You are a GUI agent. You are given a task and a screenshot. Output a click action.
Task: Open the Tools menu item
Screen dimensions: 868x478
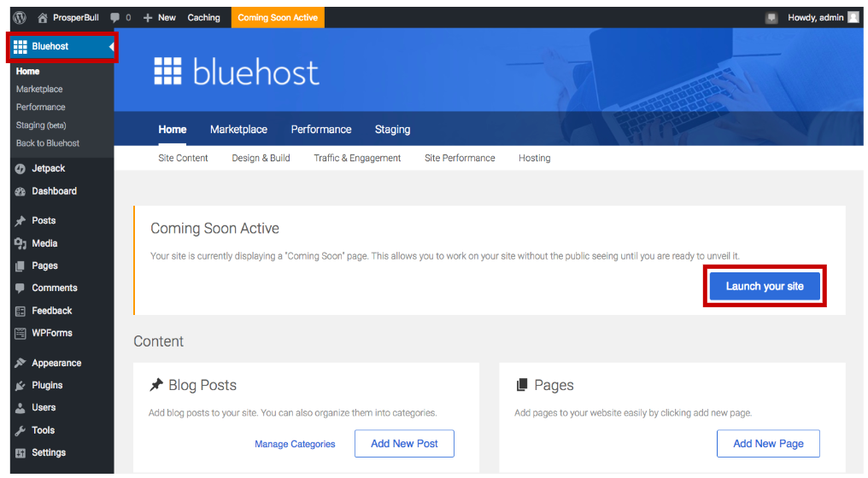[44, 430]
